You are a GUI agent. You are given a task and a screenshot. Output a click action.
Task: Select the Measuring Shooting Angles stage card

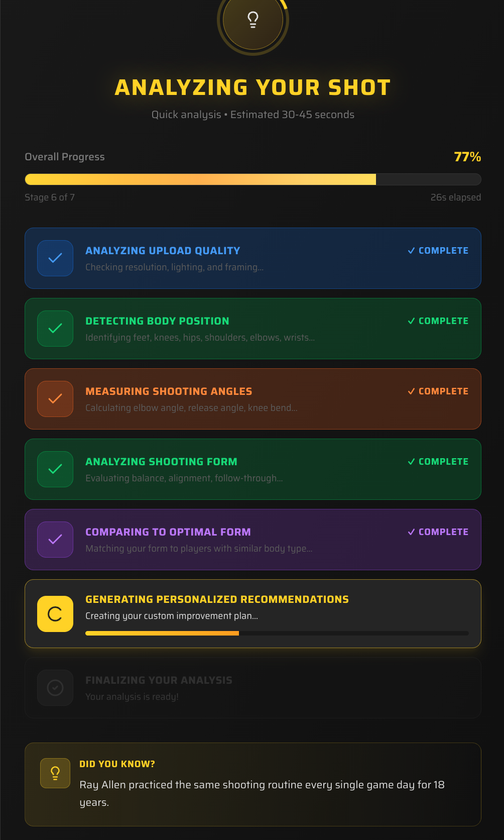point(253,399)
